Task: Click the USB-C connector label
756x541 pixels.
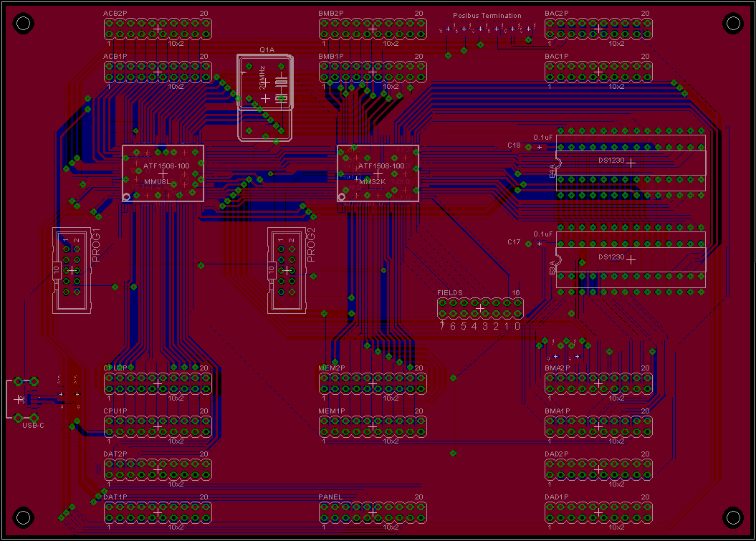Action: coord(33,426)
